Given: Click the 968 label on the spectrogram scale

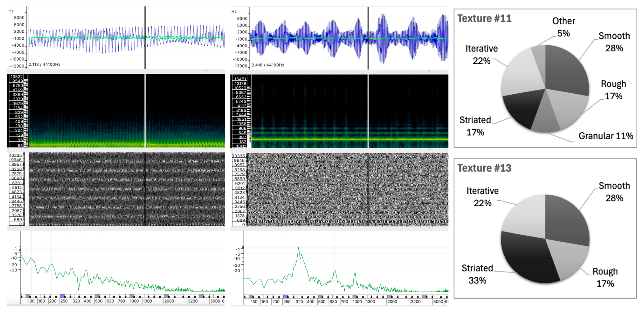Looking at the screenshot, I should click(242, 128).
